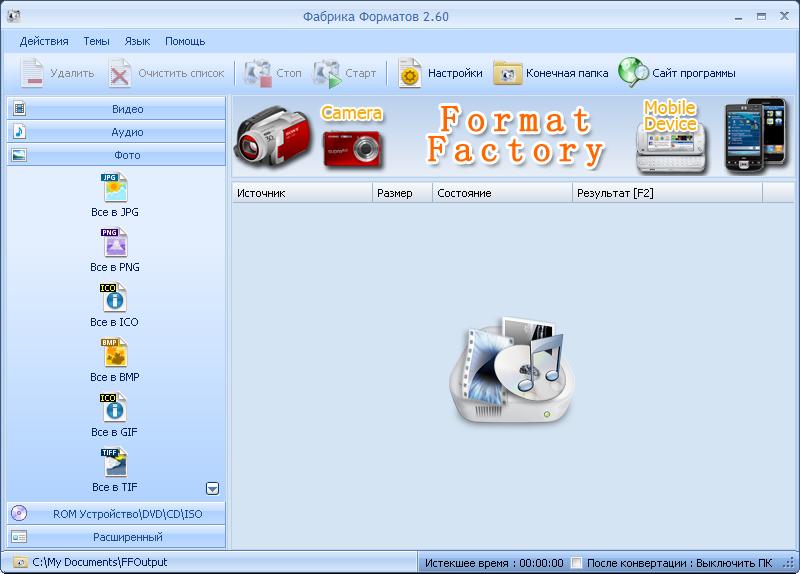Viewport: 800px width, 574px height.
Task: Click the red photo camera image
Action: [x=353, y=149]
